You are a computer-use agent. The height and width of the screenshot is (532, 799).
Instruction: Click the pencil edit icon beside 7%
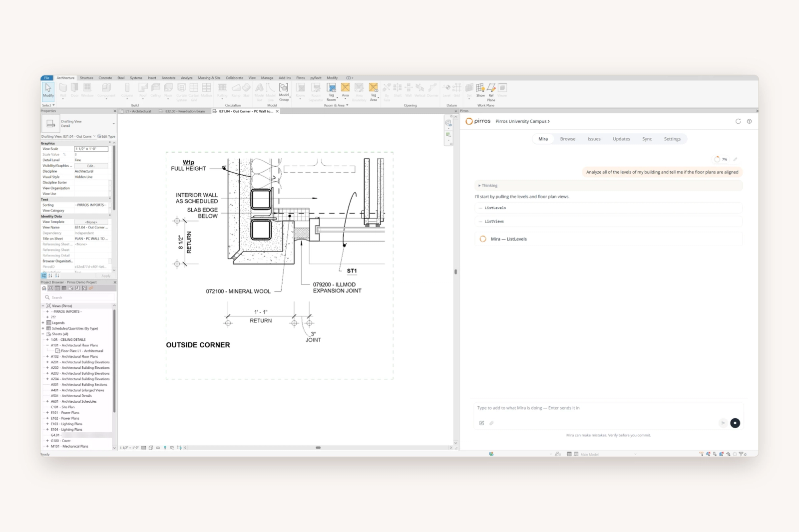(x=735, y=159)
